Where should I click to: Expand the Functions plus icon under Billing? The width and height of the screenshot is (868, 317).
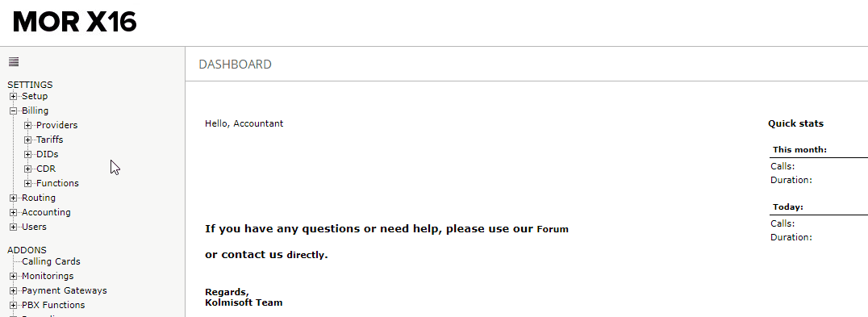tap(27, 183)
